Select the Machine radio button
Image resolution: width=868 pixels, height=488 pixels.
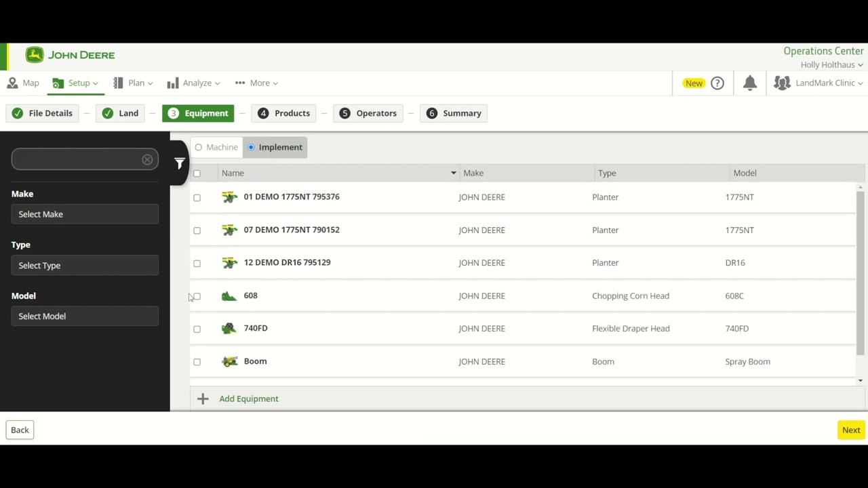pos(199,147)
